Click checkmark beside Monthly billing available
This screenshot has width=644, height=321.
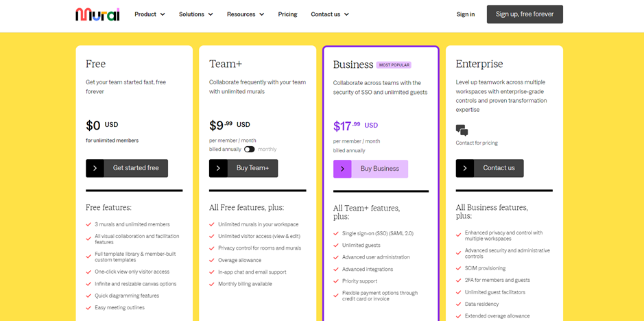pos(212,284)
